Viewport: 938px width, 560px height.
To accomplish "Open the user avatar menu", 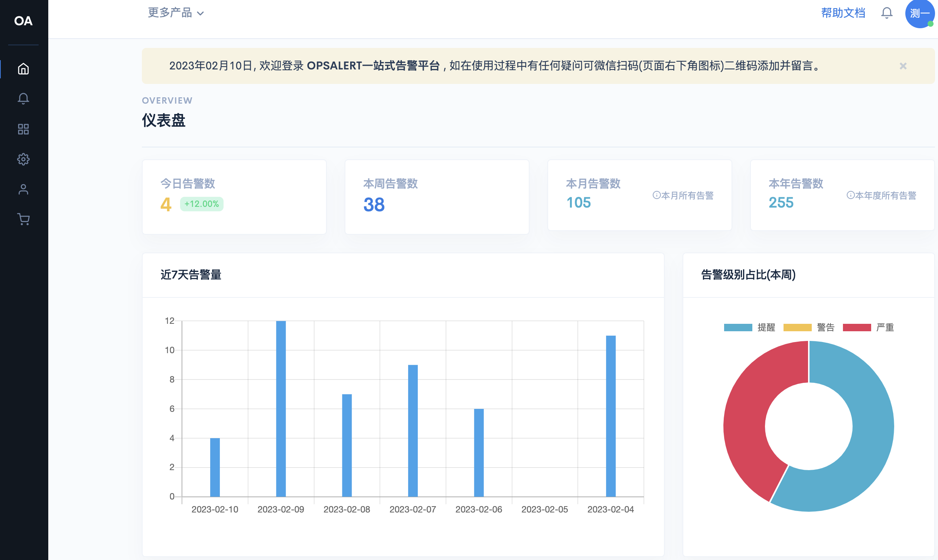I will click(x=920, y=14).
